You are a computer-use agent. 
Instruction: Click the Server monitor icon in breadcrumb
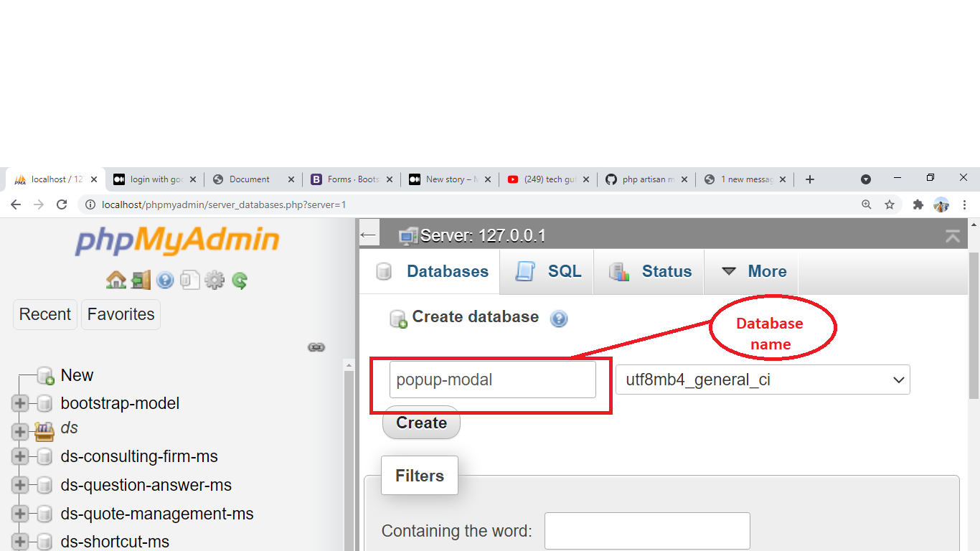point(407,235)
